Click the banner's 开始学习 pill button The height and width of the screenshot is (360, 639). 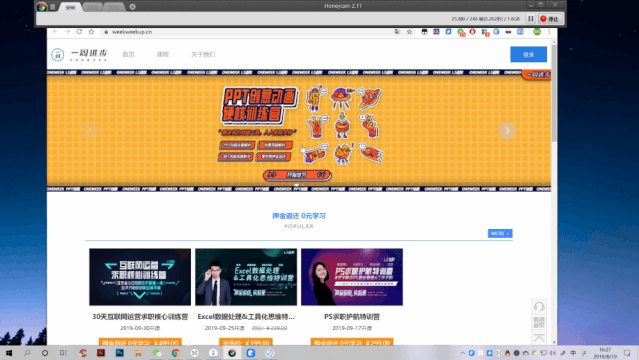297,175
